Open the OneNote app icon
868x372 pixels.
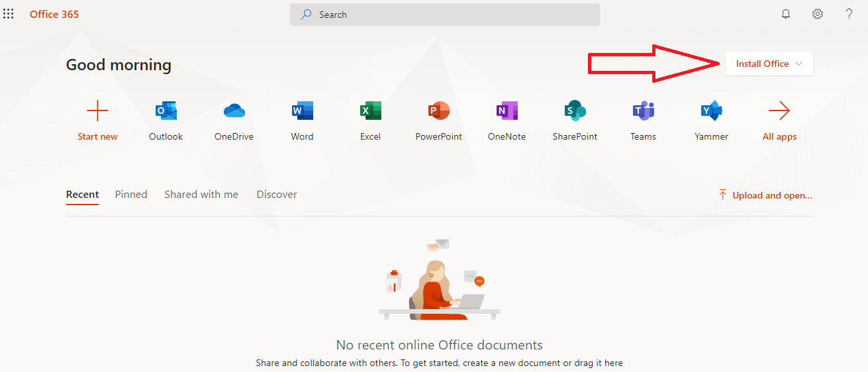click(507, 111)
